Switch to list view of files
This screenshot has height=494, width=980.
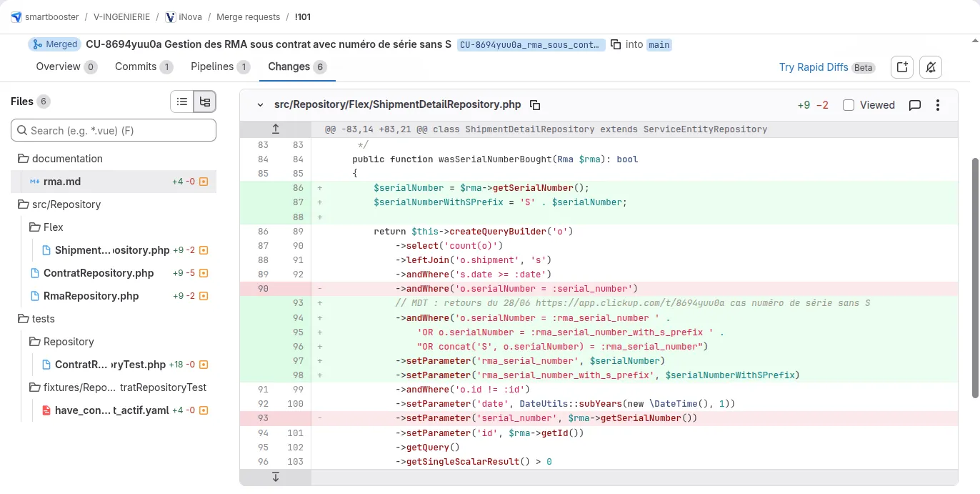182,102
